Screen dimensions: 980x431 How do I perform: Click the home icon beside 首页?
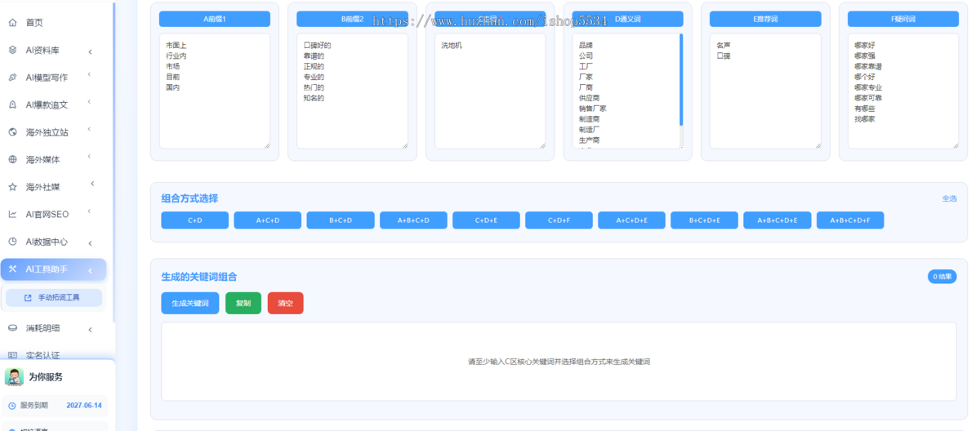click(12, 23)
